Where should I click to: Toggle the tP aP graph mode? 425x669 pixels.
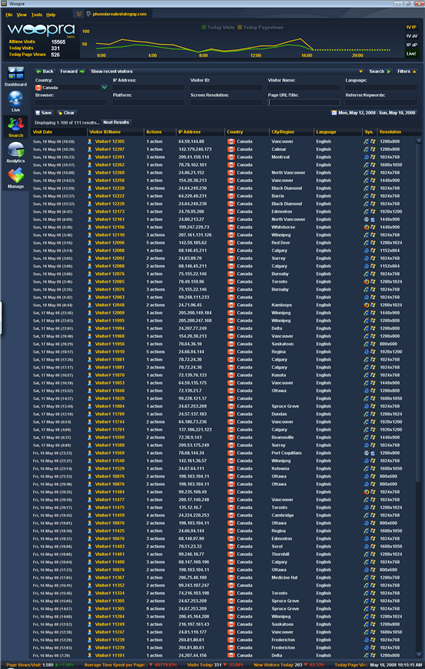pos(411,45)
